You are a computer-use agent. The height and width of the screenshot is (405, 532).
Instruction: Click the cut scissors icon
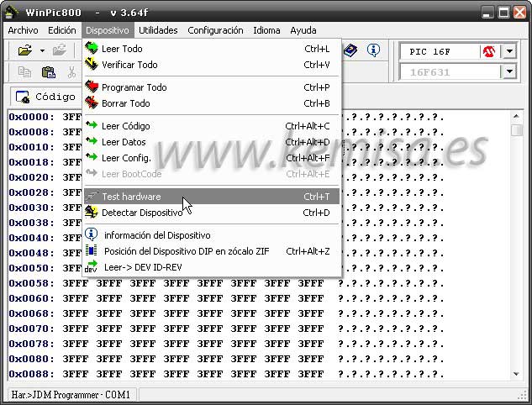coord(71,72)
